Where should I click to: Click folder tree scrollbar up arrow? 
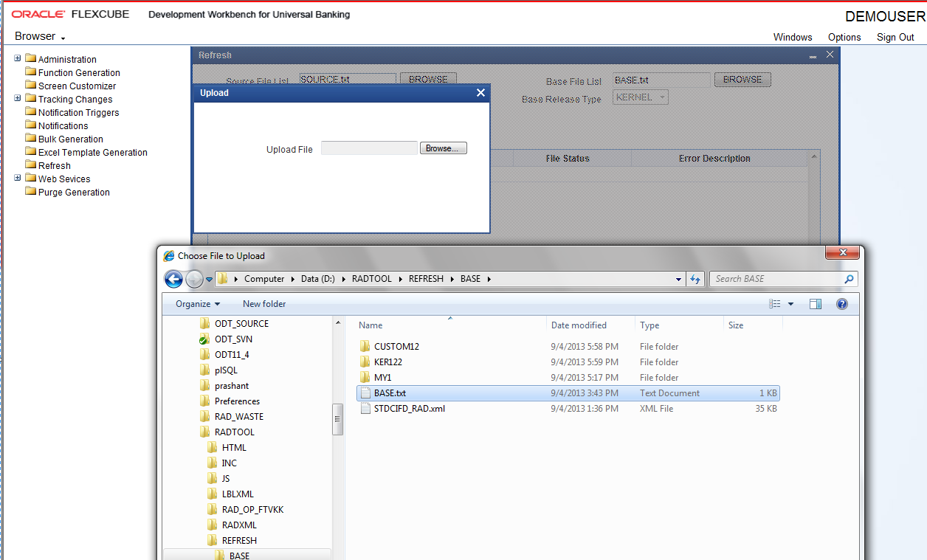(x=338, y=322)
